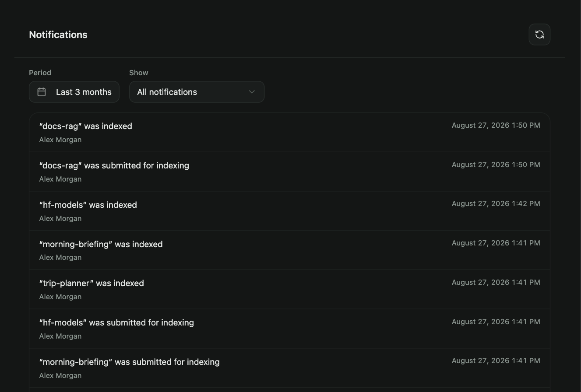Screen dimensions: 581x392
Task: Click the Notifications heading
Action: click(x=58, y=35)
